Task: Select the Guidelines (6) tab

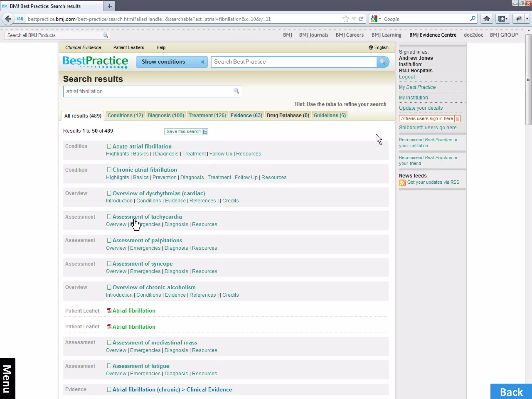Action: point(330,115)
